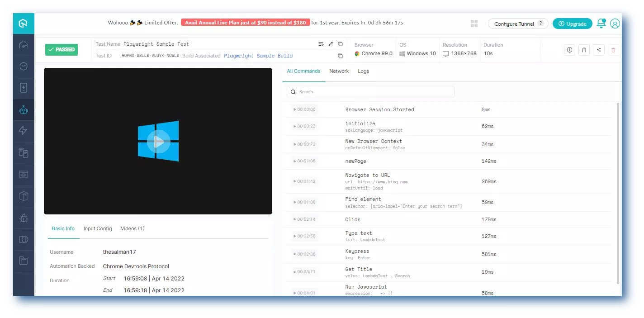Click the LambdaTest logo in the sidebar
The image size is (644, 318).
pos(24,24)
